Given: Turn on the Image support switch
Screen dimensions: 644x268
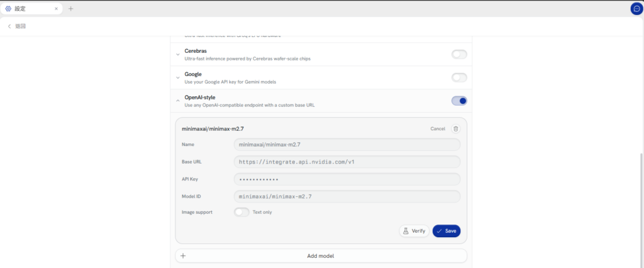Looking at the screenshot, I should pos(241,212).
